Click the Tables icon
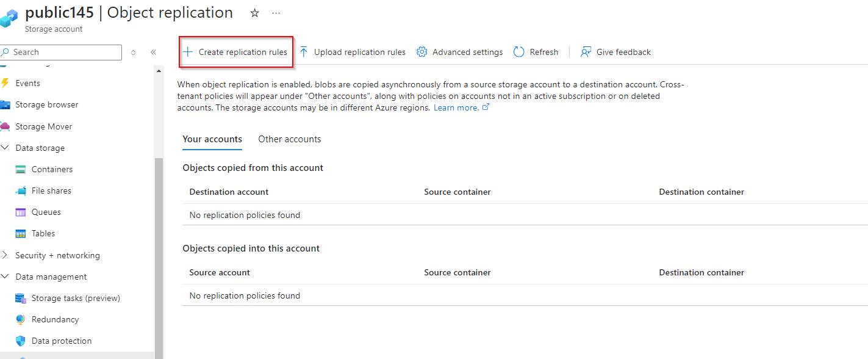 tap(21, 233)
